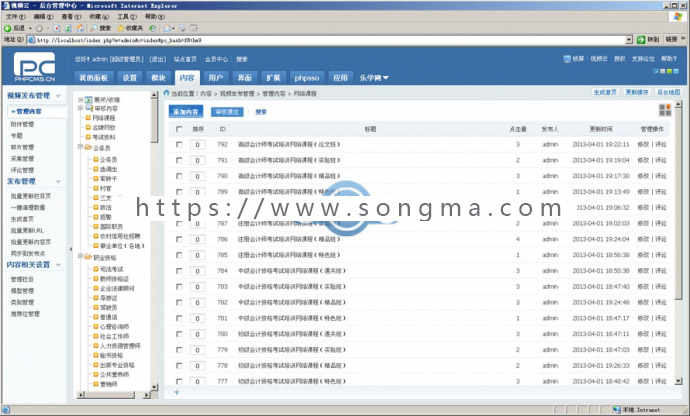Viewport: 690px width, 416px height.
Task: Switch to the 用户 tab
Action: point(216,77)
